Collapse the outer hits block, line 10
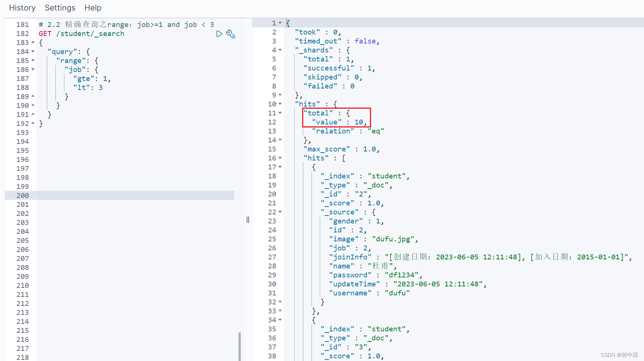 click(x=280, y=104)
